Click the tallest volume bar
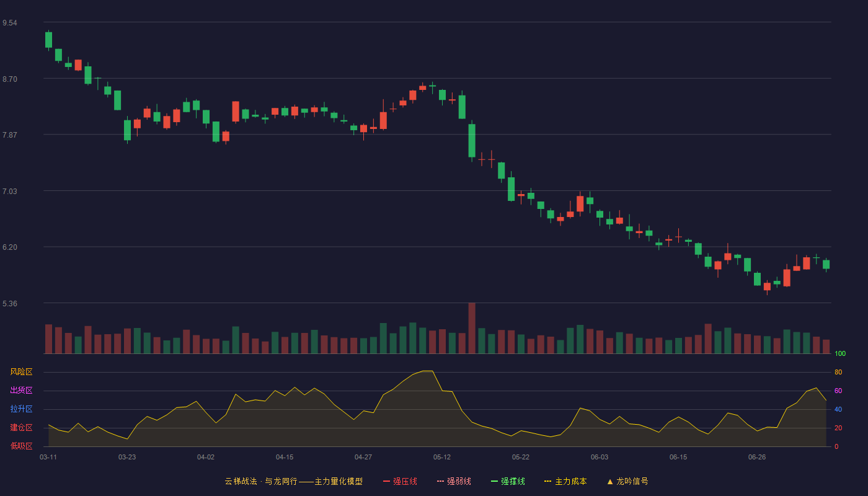The image size is (868, 496). tap(472, 328)
